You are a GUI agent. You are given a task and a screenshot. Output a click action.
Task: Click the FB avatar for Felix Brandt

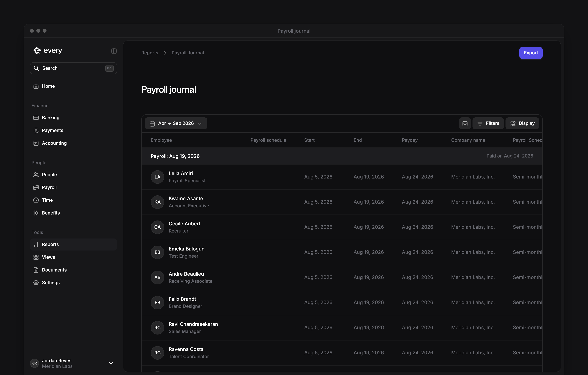(x=157, y=302)
